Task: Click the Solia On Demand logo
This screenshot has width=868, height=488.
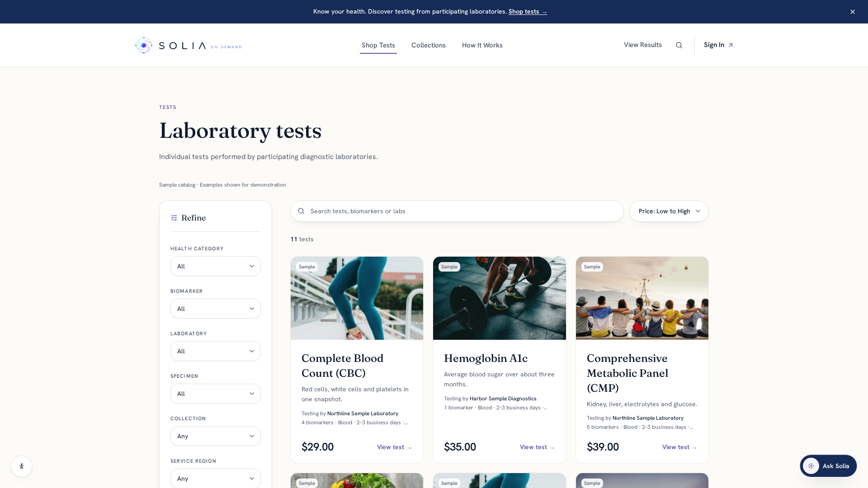Action: 188,45
